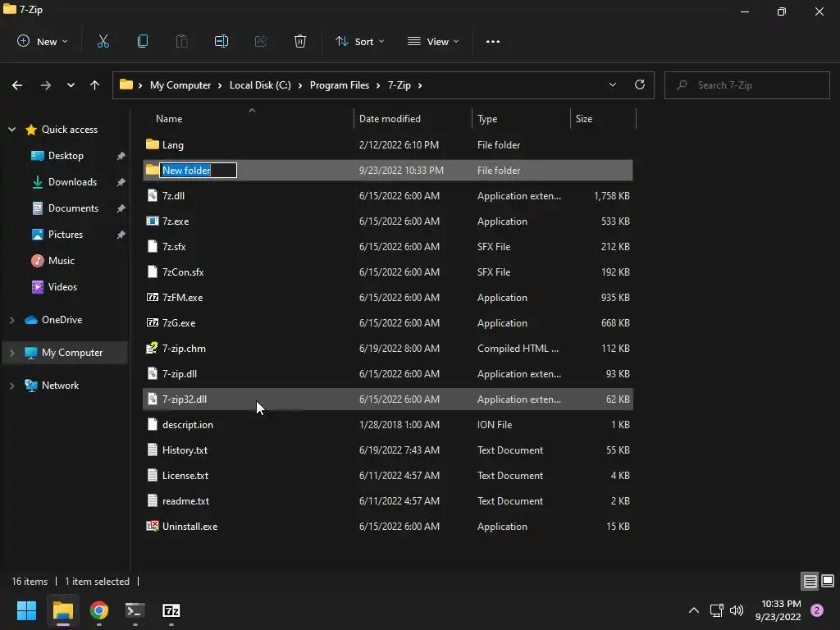Screen dimensions: 840x630
Task: Sort by Name column header
Action: tap(249, 118)
